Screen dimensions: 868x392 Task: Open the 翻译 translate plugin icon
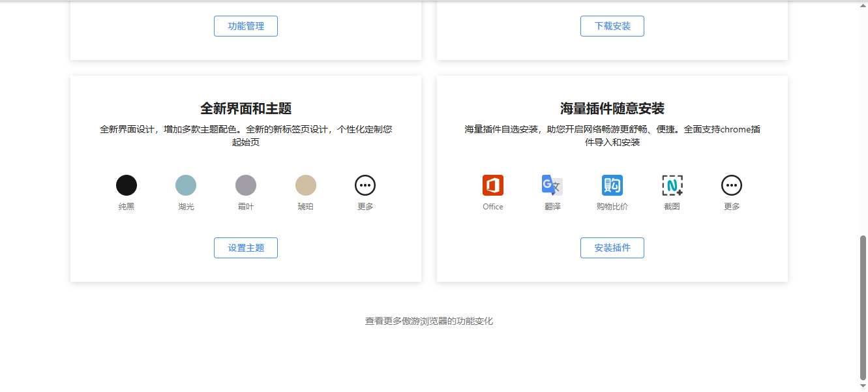coord(552,185)
